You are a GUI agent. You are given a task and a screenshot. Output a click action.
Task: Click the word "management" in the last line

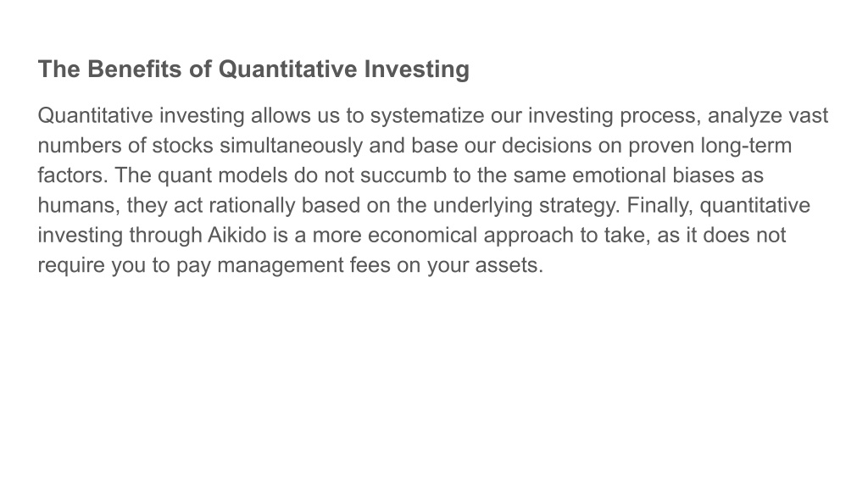(280, 265)
